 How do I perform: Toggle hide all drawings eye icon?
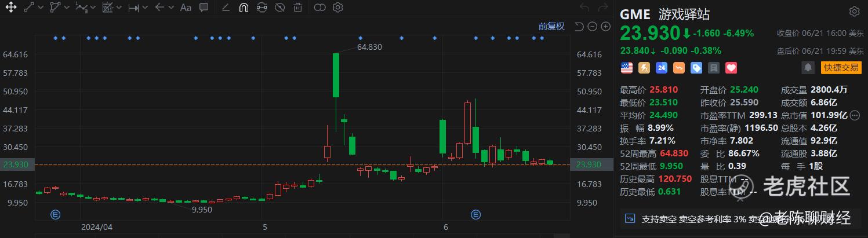[279, 8]
